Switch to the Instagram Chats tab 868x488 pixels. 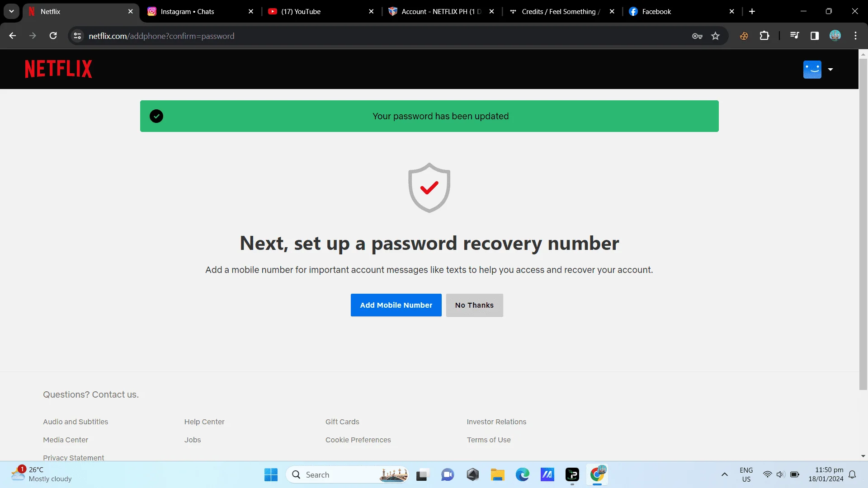pos(200,11)
